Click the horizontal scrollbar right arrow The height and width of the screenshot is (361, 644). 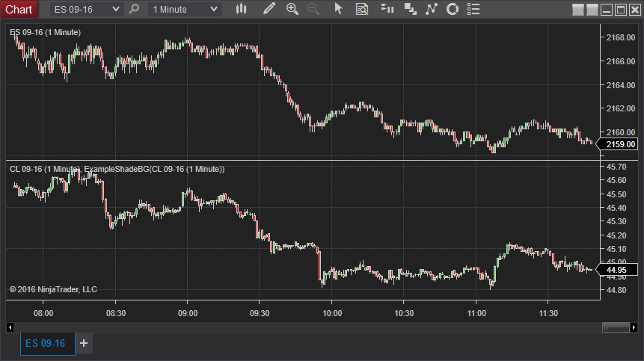(x=634, y=327)
